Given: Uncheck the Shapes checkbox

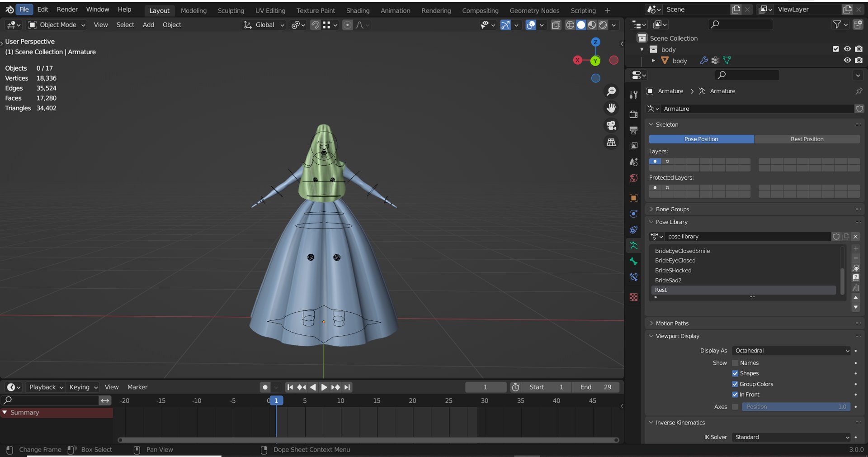Looking at the screenshot, I should 735,373.
